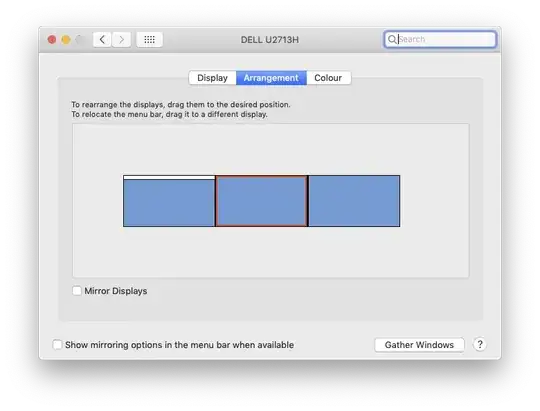Focus the Search text field

(440, 39)
